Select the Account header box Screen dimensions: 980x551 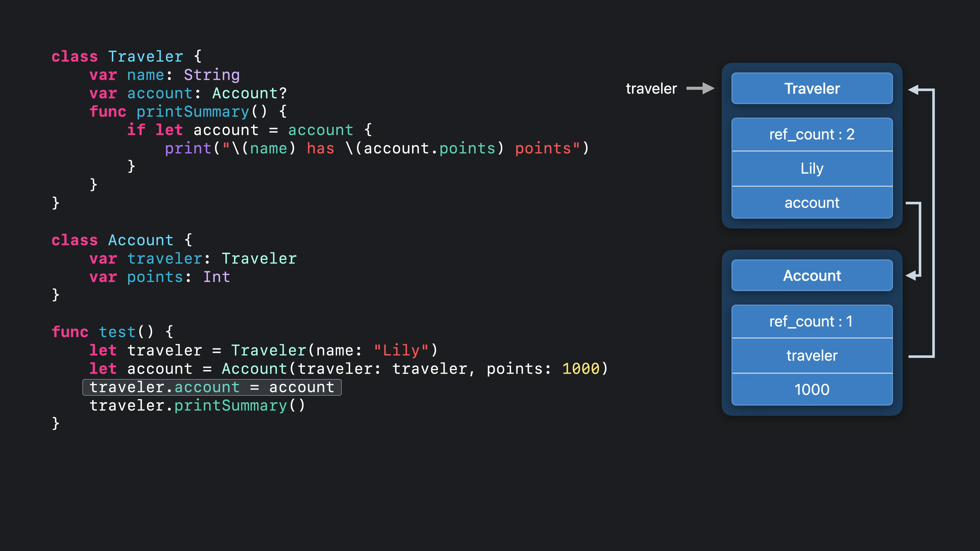pos(812,276)
